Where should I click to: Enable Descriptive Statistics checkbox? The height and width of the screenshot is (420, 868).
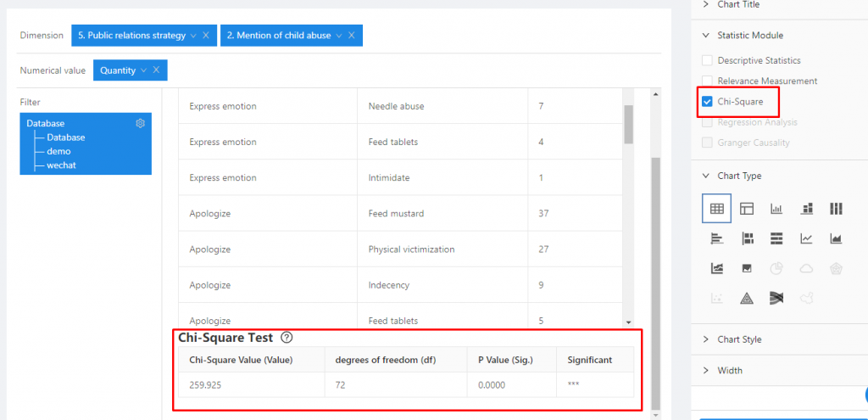(x=707, y=61)
